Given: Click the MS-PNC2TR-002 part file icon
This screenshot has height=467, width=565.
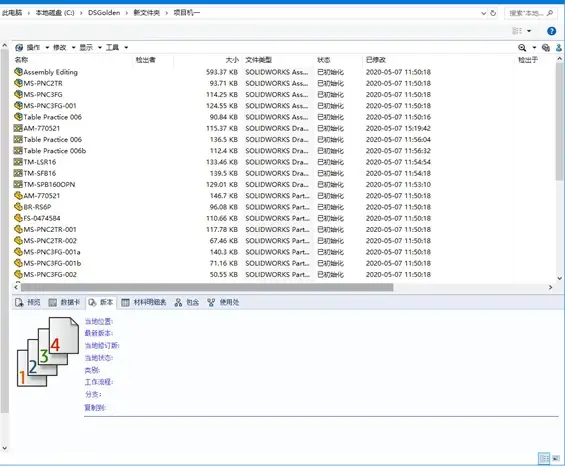Looking at the screenshot, I should pyautogui.click(x=18, y=240).
